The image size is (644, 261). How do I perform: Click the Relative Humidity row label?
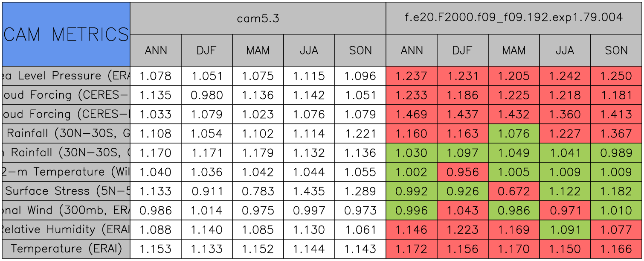[x=66, y=230]
